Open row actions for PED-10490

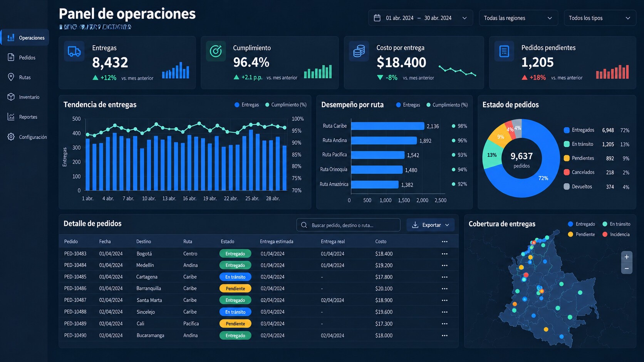(x=444, y=336)
